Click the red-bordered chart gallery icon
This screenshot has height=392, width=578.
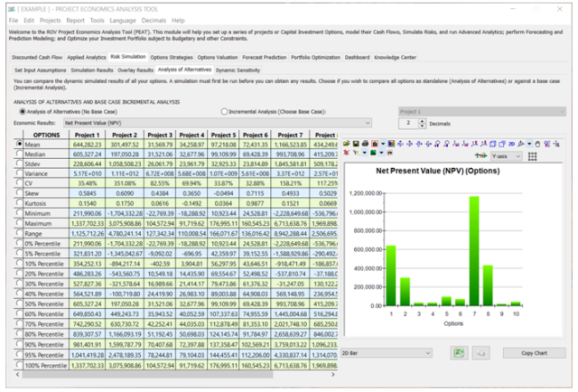[x=375, y=144]
